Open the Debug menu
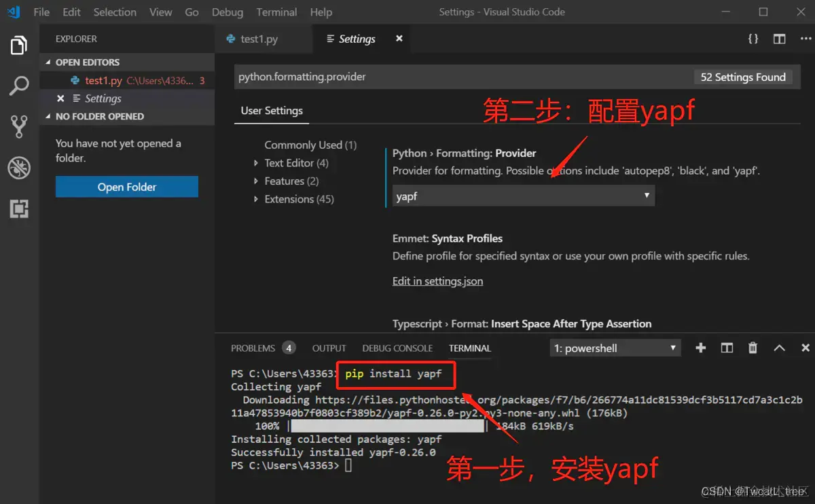Viewport: 815px width, 504px height. coord(228,12)
